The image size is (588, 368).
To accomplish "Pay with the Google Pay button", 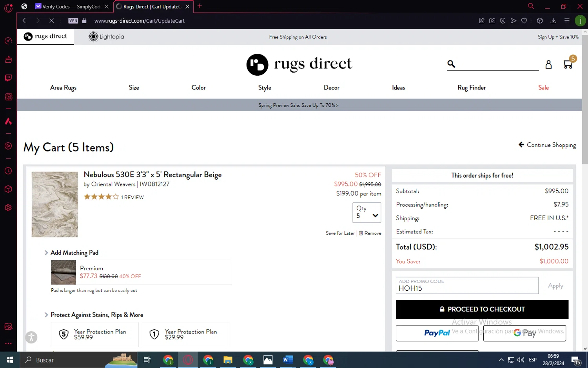I will tap(524, 333).
